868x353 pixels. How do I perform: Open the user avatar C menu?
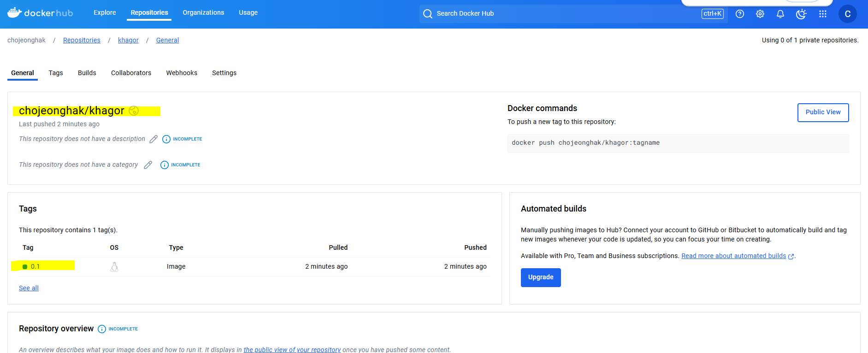[x=848, y=14]
